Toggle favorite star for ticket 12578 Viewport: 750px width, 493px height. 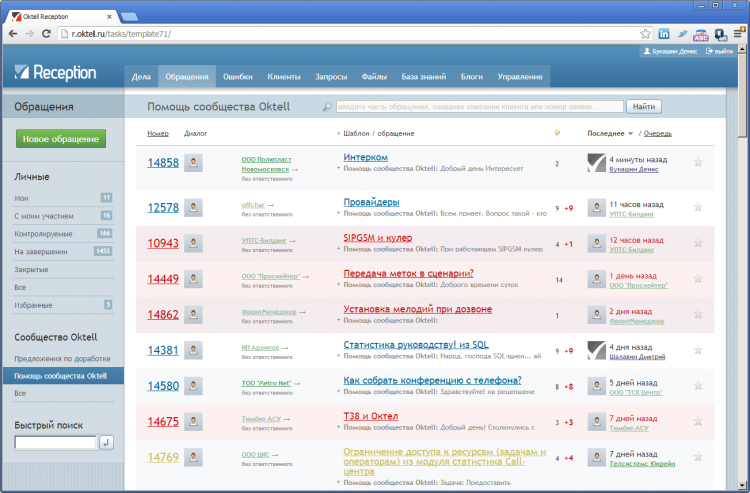coord(698,208)
